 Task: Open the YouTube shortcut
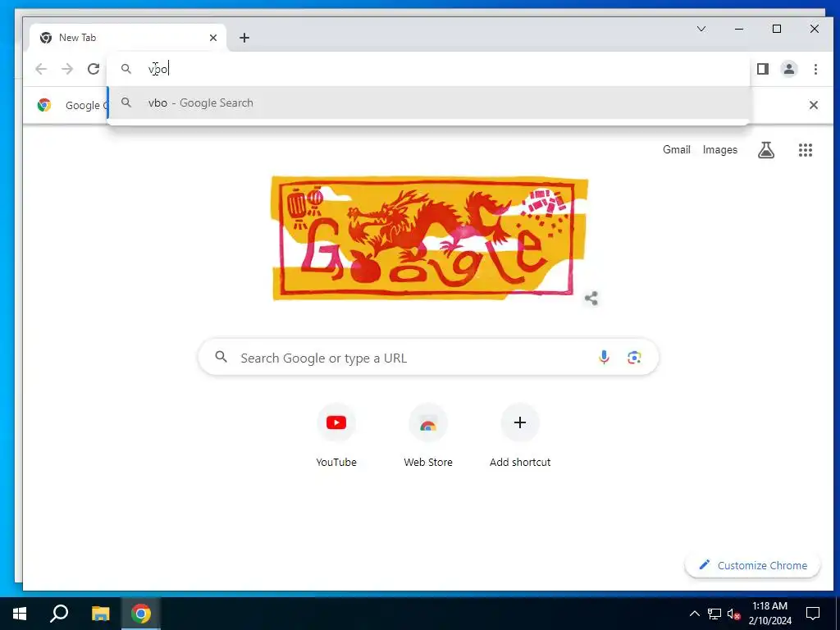(336, 436)
